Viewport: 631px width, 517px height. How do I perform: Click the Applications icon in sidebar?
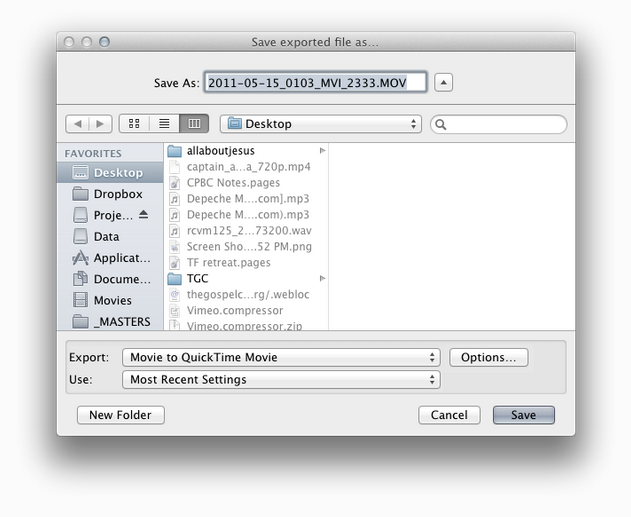point(80,257)
